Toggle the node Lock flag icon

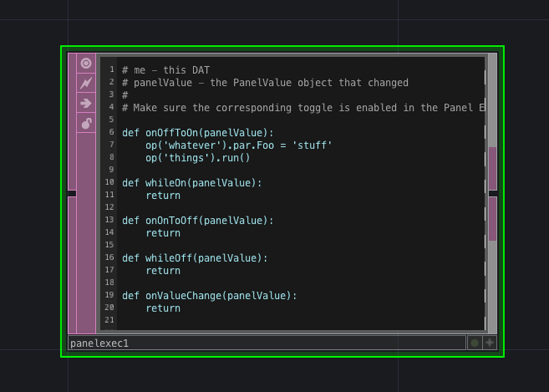[86, 123]
